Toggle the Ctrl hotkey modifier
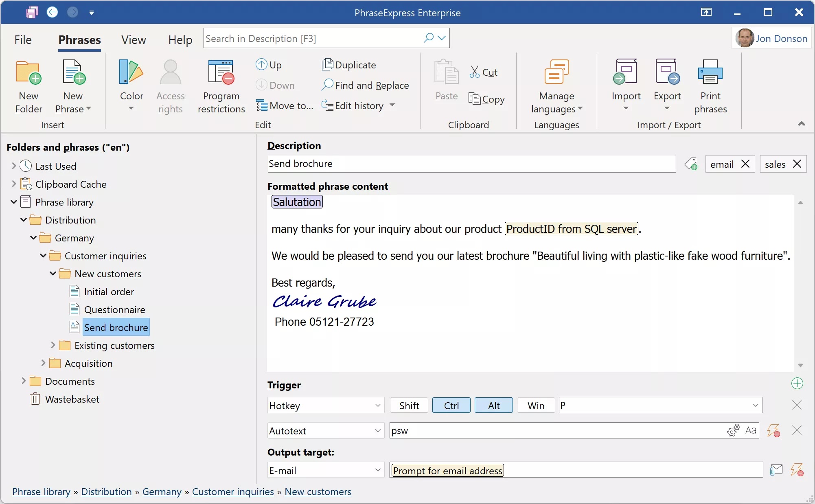815x504 pixels. 451,405
